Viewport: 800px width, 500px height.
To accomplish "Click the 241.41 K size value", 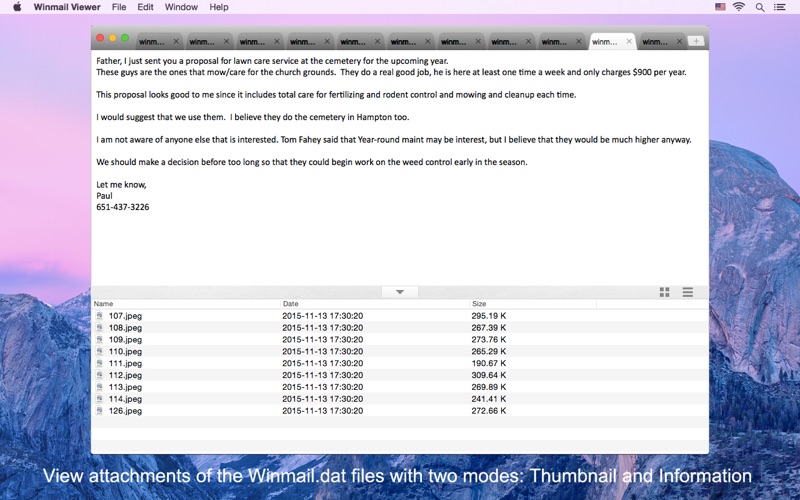I will pos(489,398).
